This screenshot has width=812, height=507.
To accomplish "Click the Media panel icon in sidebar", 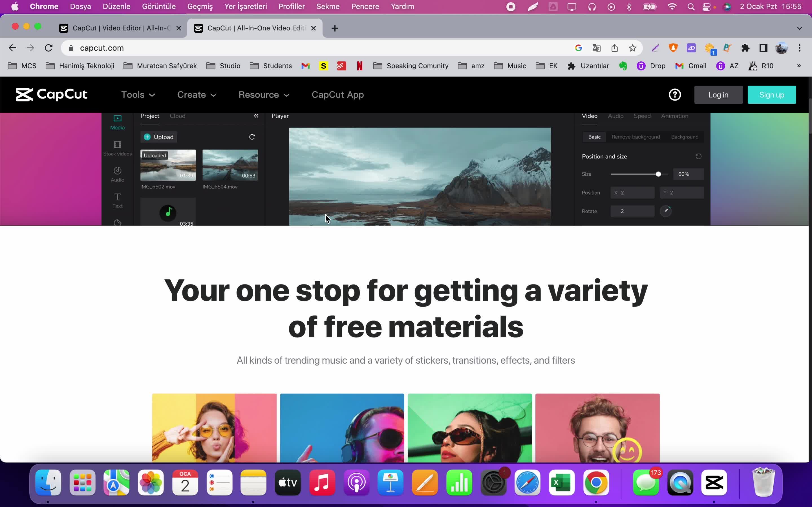I will coord(118,121).
